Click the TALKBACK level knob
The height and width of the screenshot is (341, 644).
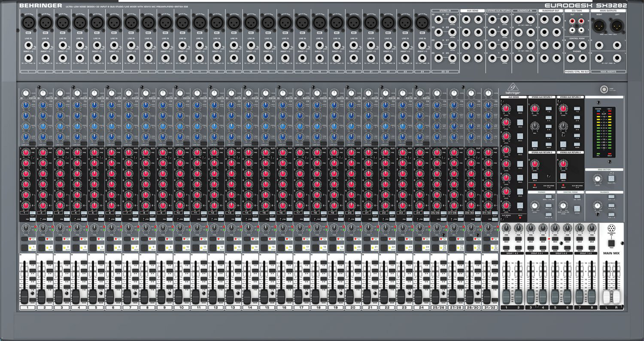point(597,205)
